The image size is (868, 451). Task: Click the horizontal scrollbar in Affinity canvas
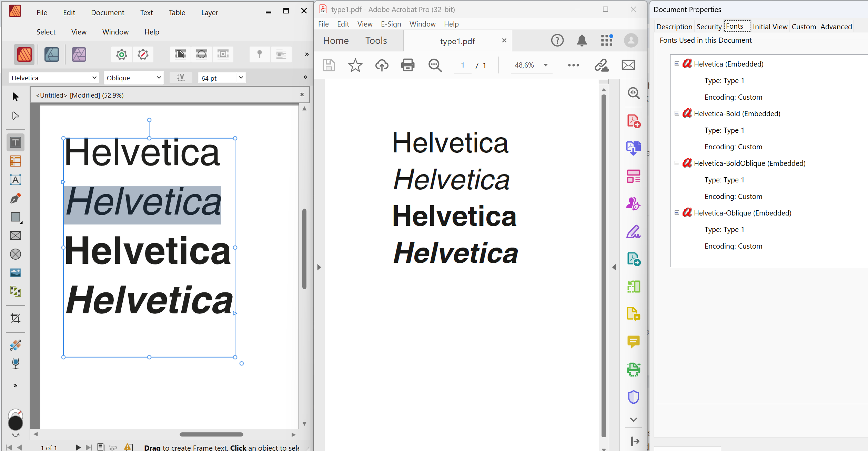coord(211,434)
